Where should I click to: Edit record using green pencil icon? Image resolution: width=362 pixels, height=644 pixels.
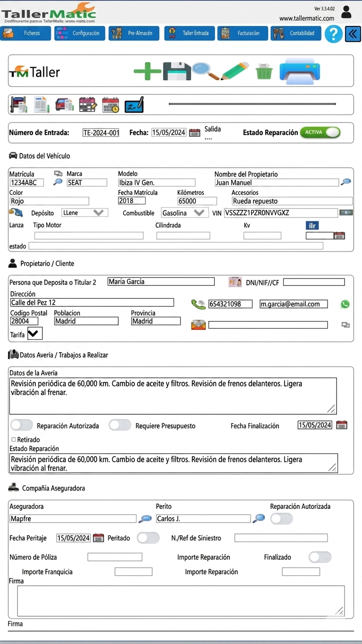pyautogui.click(x=235, y=71)
